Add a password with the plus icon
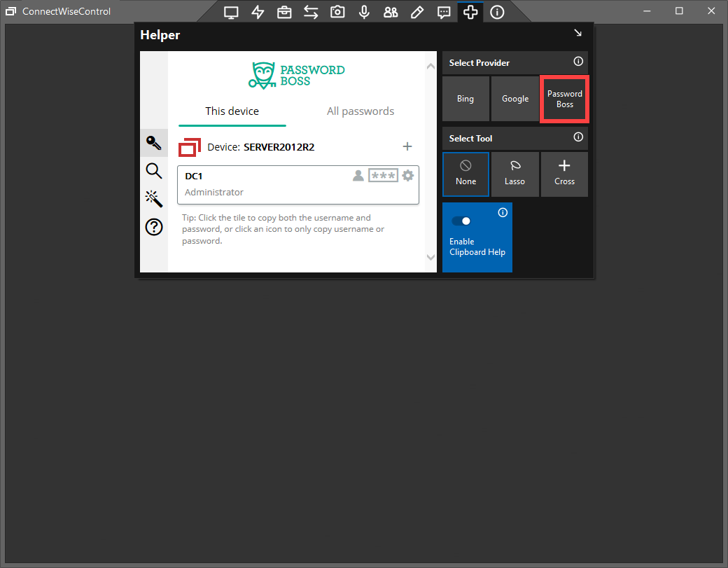This screenshot has height=568, width=728. (x=407, y=147)
